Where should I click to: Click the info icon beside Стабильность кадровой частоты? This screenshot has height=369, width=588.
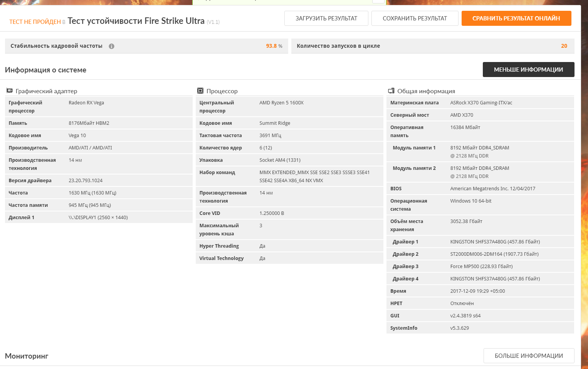point(111,46)
